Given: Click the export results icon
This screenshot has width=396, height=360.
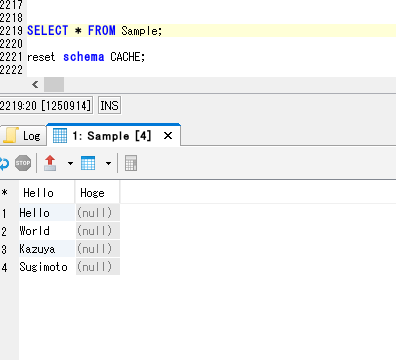Looking at the screenshot, I should tap(50, 163).
